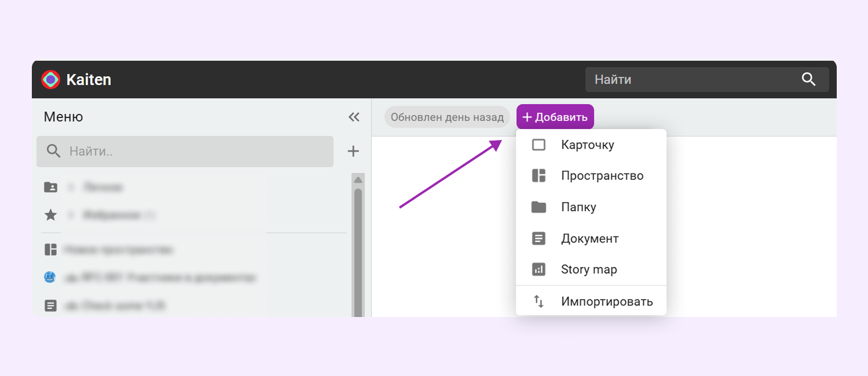Click the plus icon beside the sidebar search
This screenshot has height=376, width=868.
pyautogui.click(x=353, y=152)
